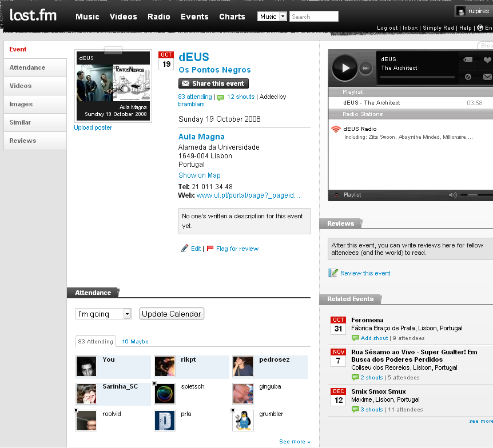Select the Videos sidebar tab

click(35, 86)
